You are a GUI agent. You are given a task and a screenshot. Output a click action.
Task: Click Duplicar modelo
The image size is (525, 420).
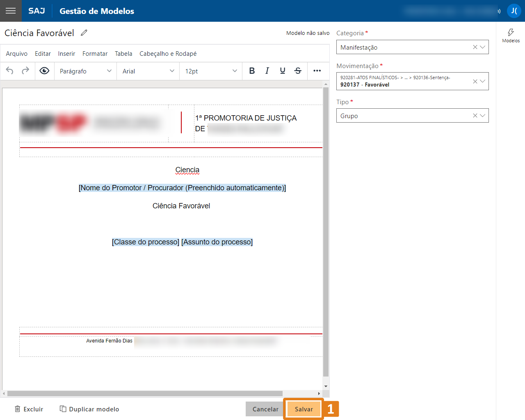point(89,409)
